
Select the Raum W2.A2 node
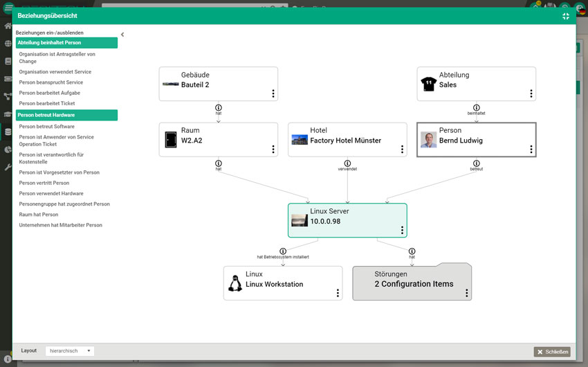click(218, 140)
